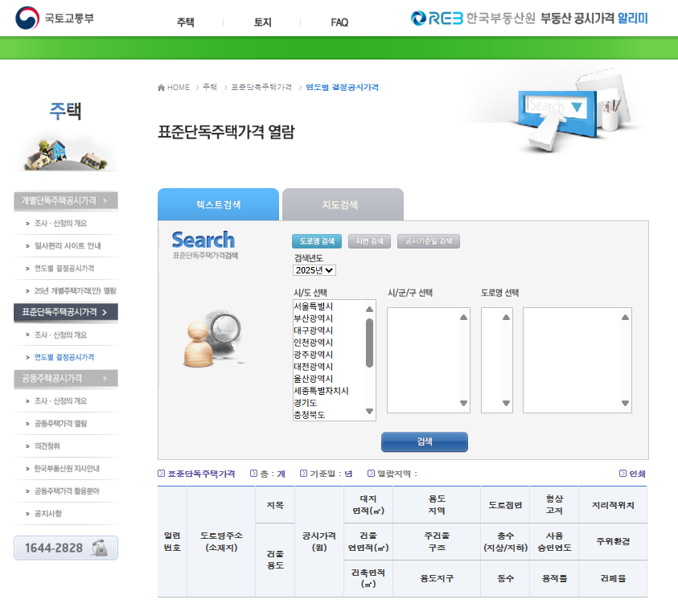
Task: Expand 개별단독주택공시가격 sidebar section
Action: pyautogui.click(x=66, y=200)
